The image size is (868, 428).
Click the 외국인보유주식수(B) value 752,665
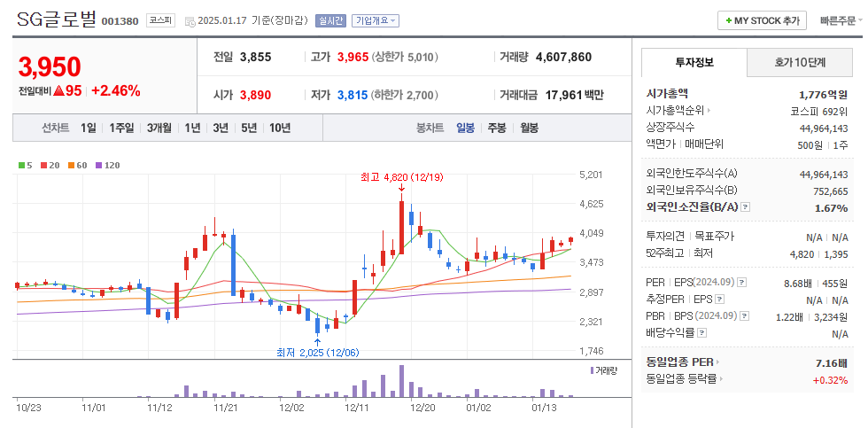(x=830, y=191)
